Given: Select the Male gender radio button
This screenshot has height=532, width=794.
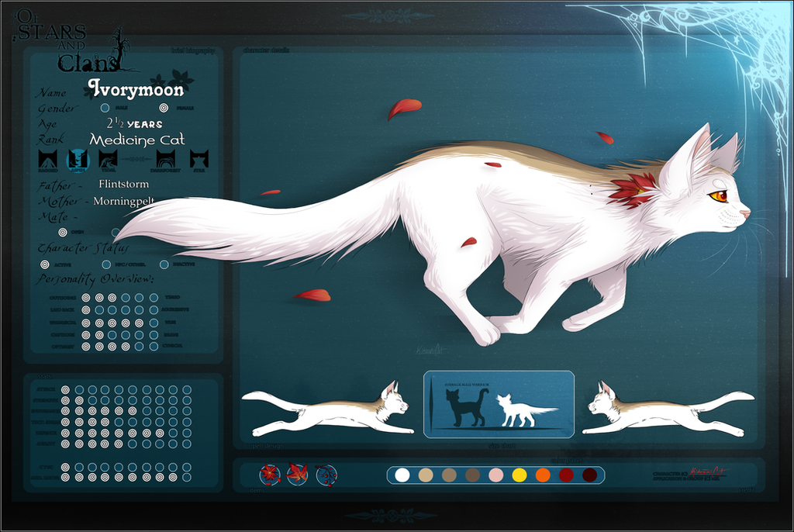Looking at the screenshot, I should [x=105, y=108].
